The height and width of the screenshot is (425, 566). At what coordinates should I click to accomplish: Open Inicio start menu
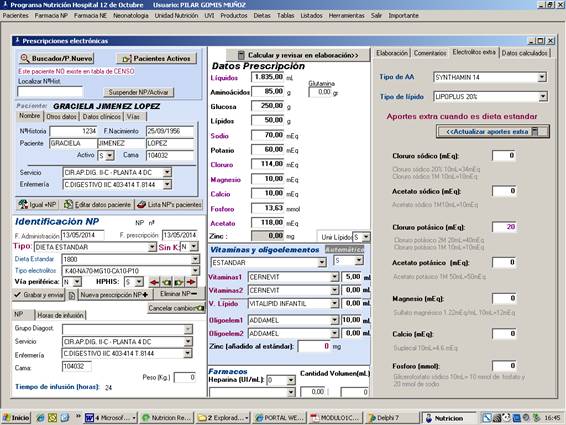click(16, 418)
